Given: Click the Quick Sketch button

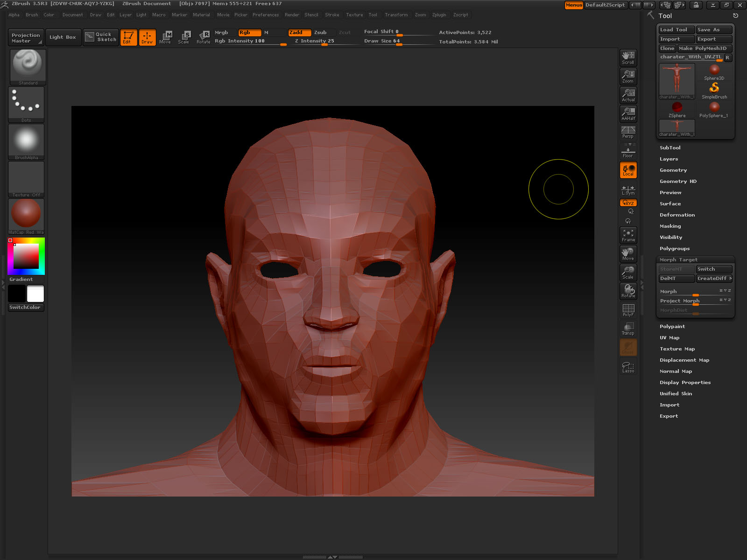Looking at the screenshot, I should 100,37.
